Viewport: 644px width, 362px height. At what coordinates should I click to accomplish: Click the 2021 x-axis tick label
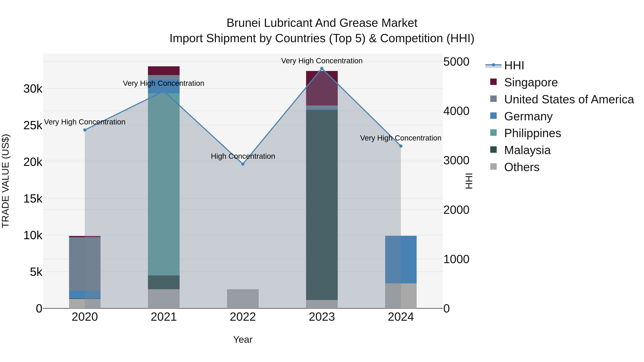(x=164, y=317)
